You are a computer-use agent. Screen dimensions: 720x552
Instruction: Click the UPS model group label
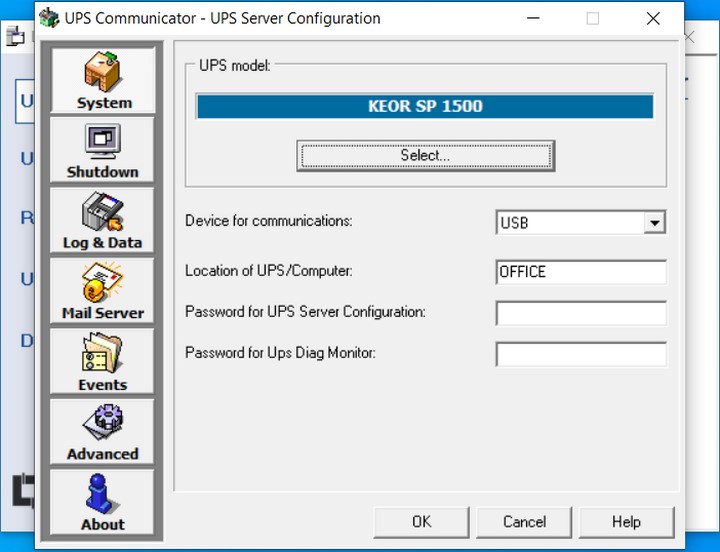click(x=235, y=66)
